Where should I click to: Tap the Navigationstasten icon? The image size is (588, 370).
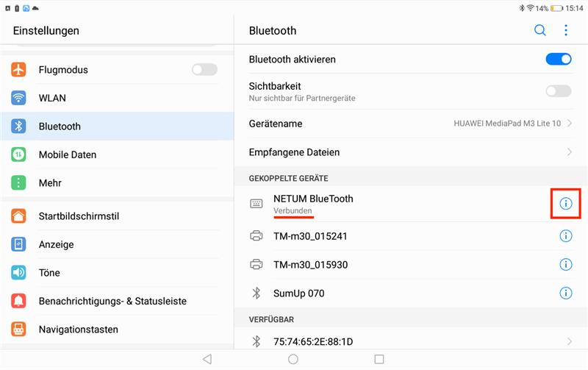[18, 329]
